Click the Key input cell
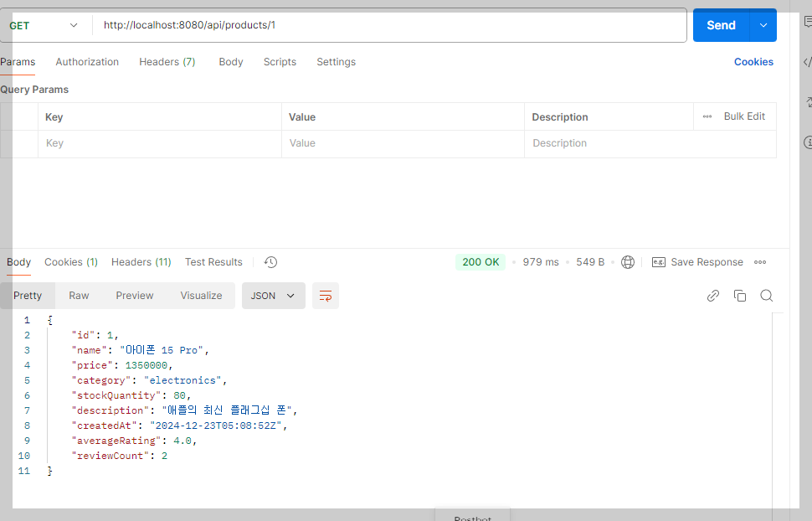The image size is (812, 521). coord(160,143)
